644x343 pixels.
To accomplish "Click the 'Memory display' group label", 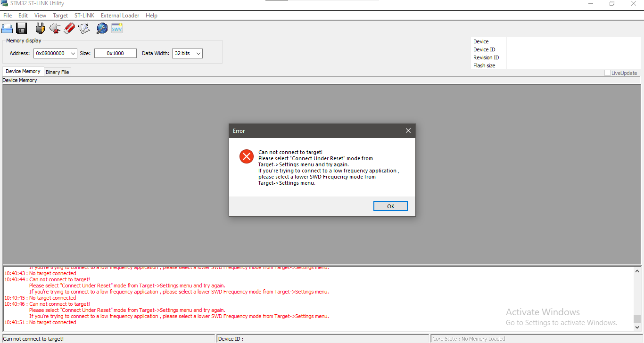I will 24,41.
